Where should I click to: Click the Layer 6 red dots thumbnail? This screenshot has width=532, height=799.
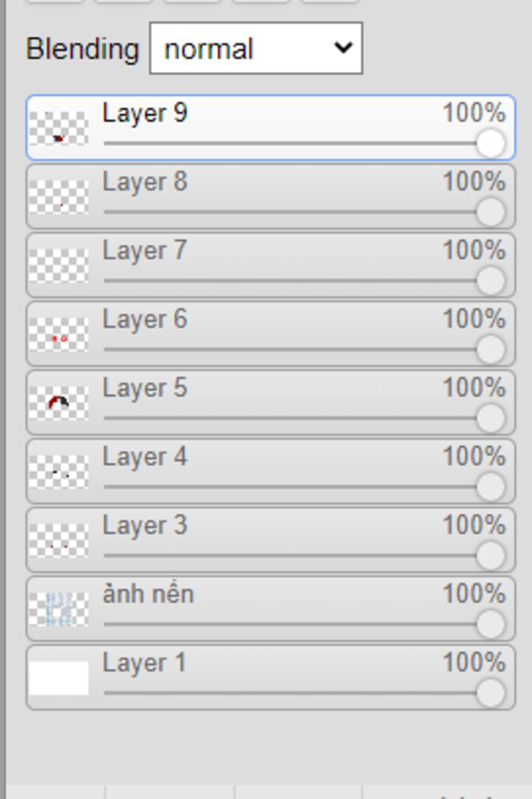59,334
